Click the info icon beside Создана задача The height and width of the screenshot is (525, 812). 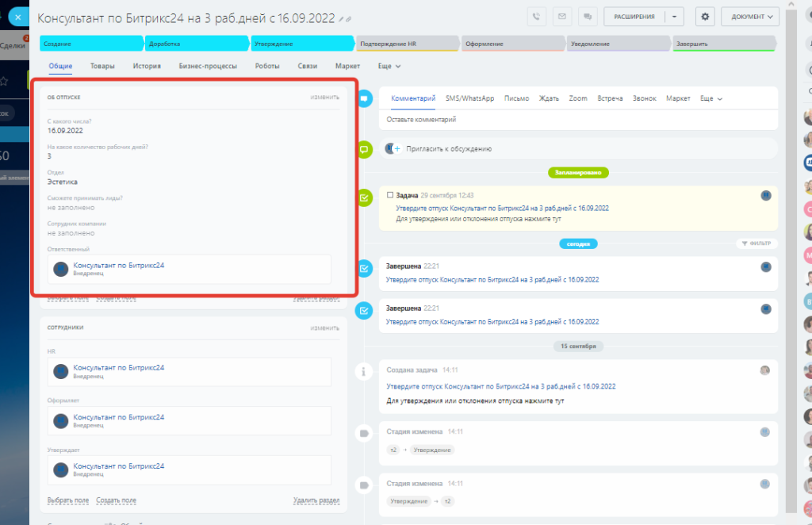pyautogui.click(x=364, y=372)
